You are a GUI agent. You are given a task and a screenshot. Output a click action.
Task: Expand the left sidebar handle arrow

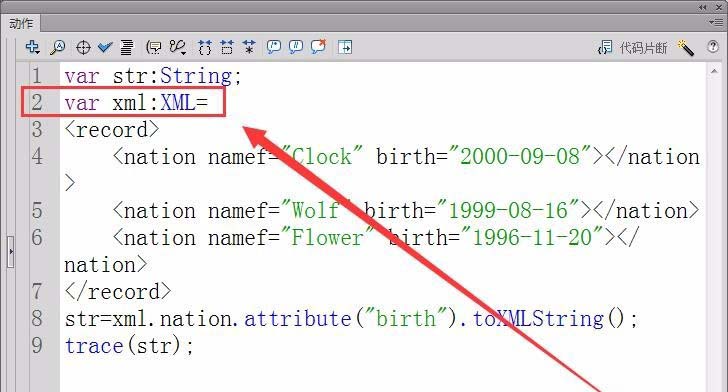[x=10, y=252]
